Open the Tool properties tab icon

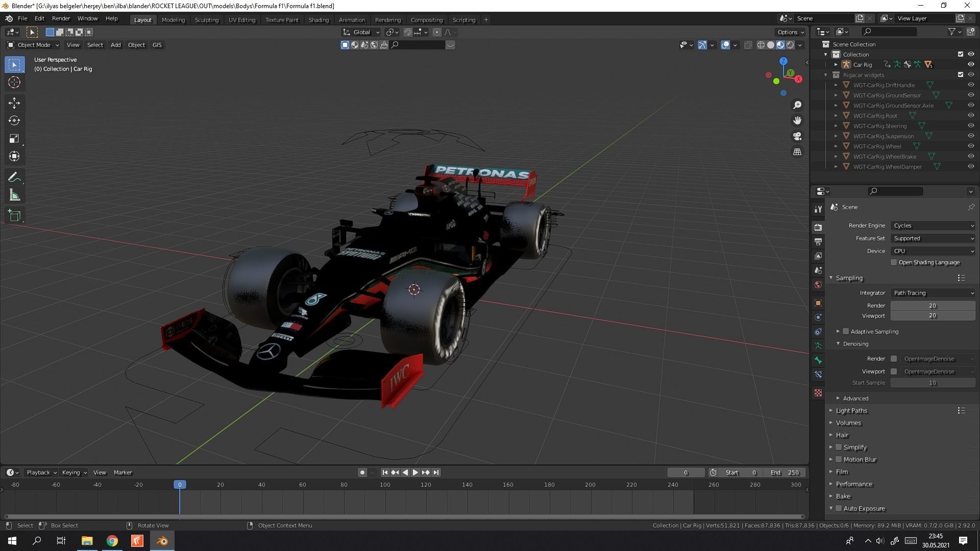point(818,209)
